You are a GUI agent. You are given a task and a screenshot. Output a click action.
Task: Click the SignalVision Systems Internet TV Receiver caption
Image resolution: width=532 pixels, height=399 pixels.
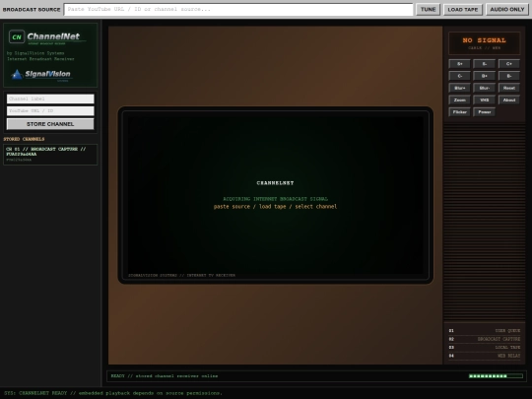pos(181,275)
